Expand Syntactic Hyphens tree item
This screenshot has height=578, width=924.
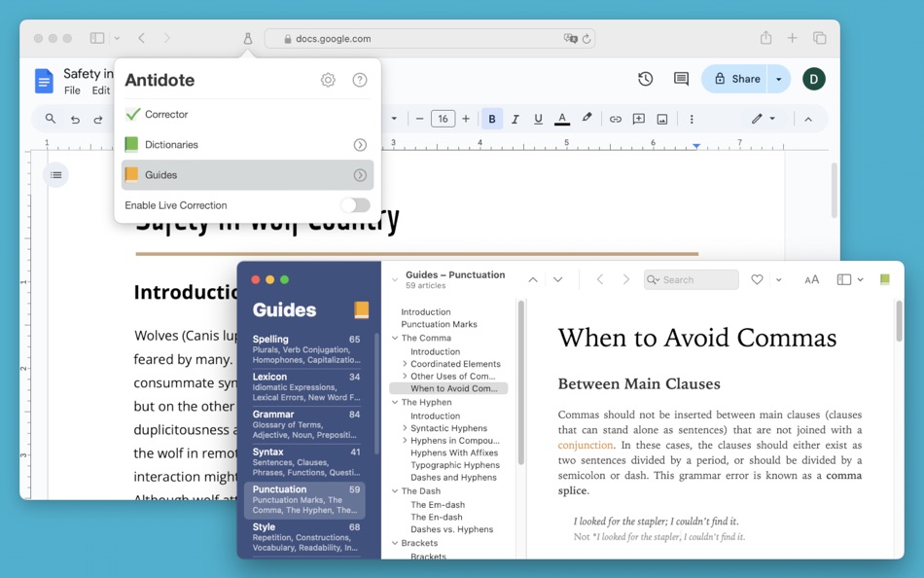point(405,428)
